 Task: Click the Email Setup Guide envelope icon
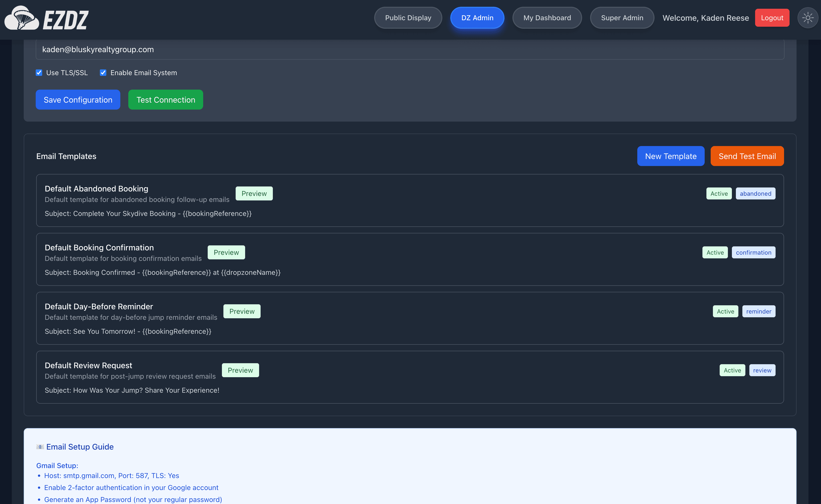click(40, 447)
